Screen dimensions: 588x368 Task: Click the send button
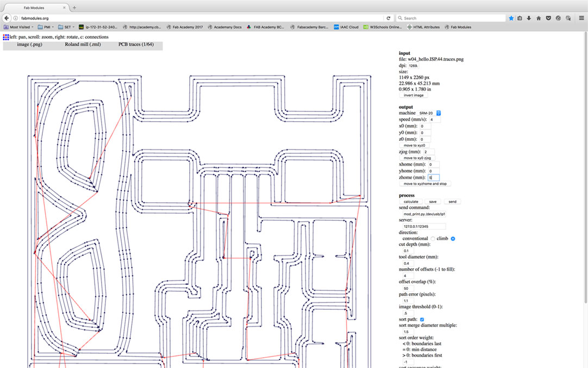453,202
